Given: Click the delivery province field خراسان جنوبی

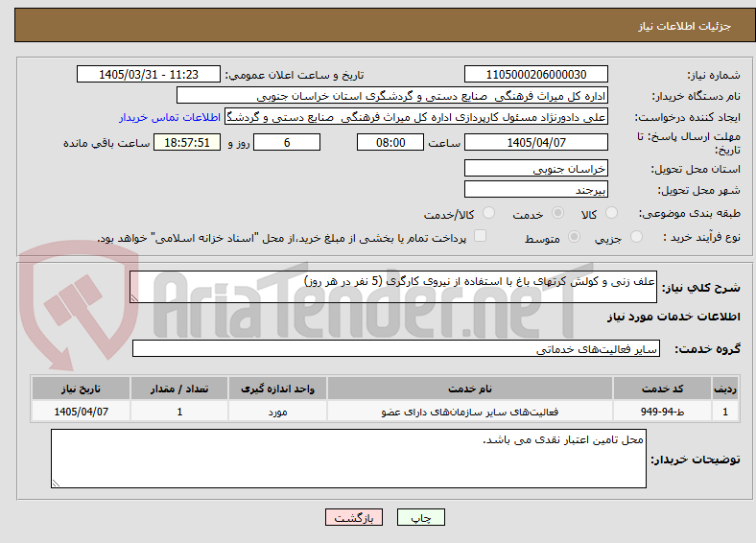Looking at the screenshot, I should pos(536,168).
